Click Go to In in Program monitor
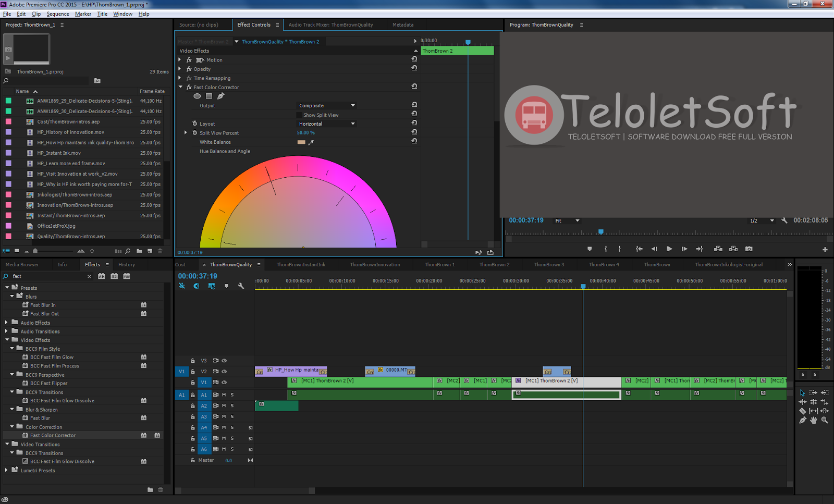Screen dimensions: 834x504 point(639,249)
